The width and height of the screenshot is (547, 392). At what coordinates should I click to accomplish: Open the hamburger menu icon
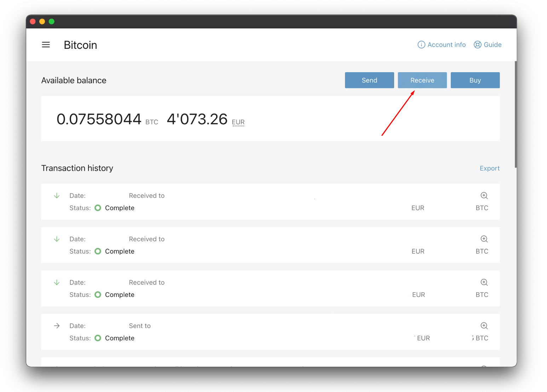(46, 45)
